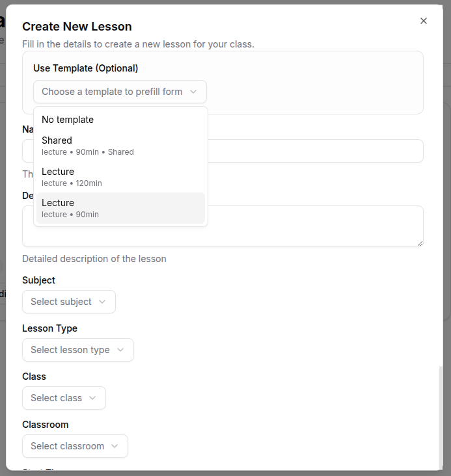Click the dialog's vertical scrollbar
Screen dimensions: 451x476
(442, 416)
